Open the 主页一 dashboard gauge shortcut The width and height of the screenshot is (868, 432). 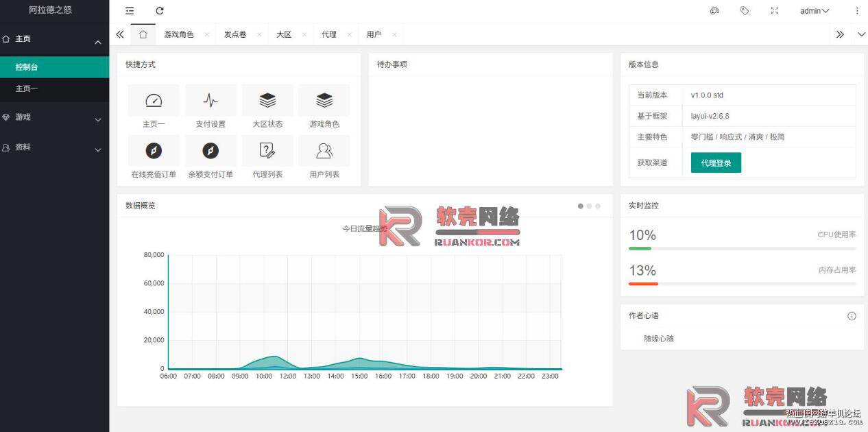(x=154, y=101)
